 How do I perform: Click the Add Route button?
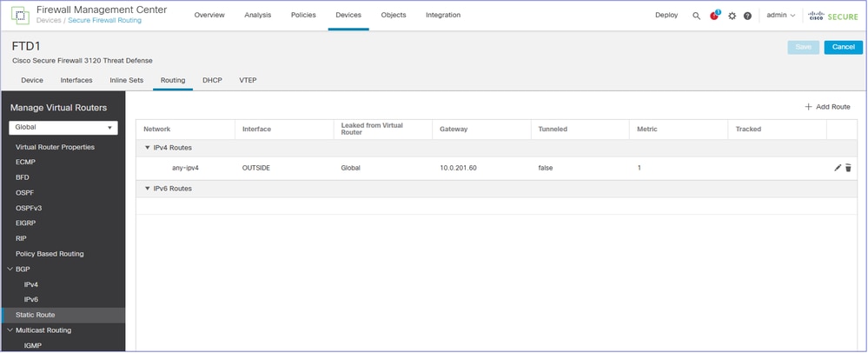tap(827, 106)
